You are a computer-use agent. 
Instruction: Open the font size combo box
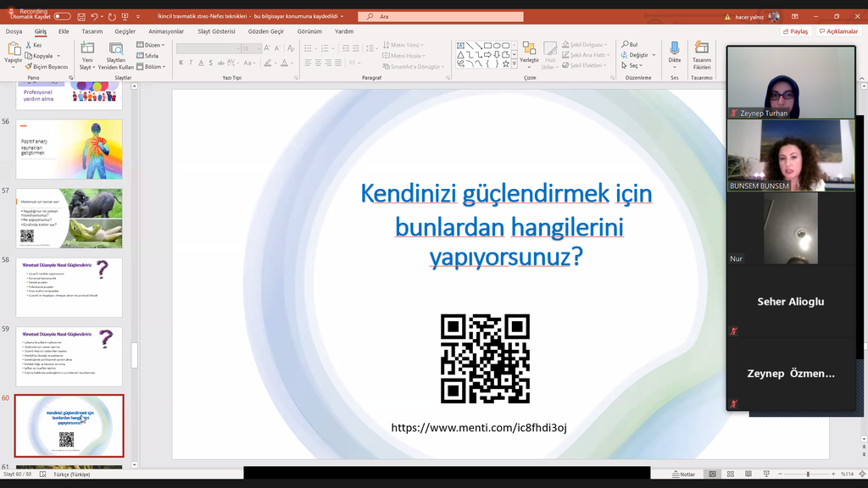(x=251, y=48)
